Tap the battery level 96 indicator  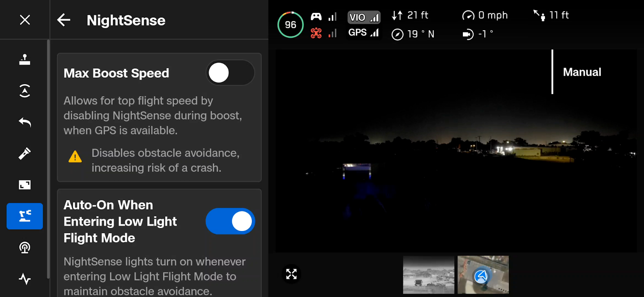(290, 25)
